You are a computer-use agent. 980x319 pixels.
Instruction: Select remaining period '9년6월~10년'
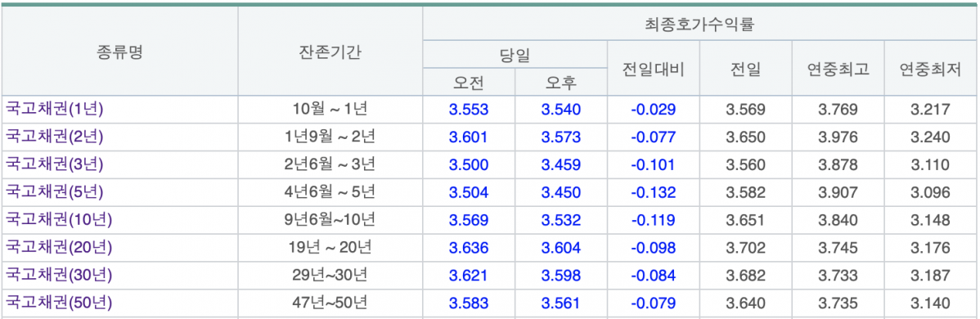click(x=330, y=220)
